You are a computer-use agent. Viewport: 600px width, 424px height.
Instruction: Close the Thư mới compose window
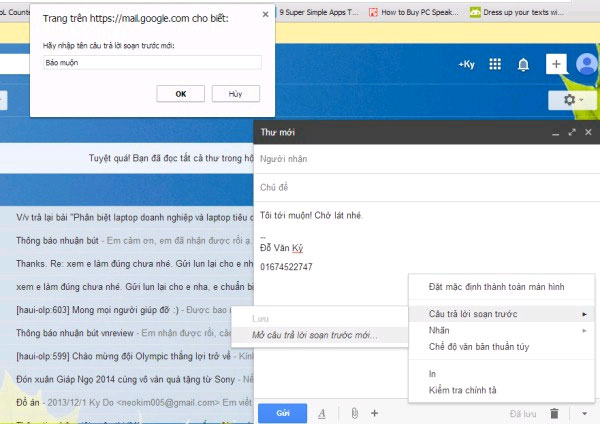[588, 132]
